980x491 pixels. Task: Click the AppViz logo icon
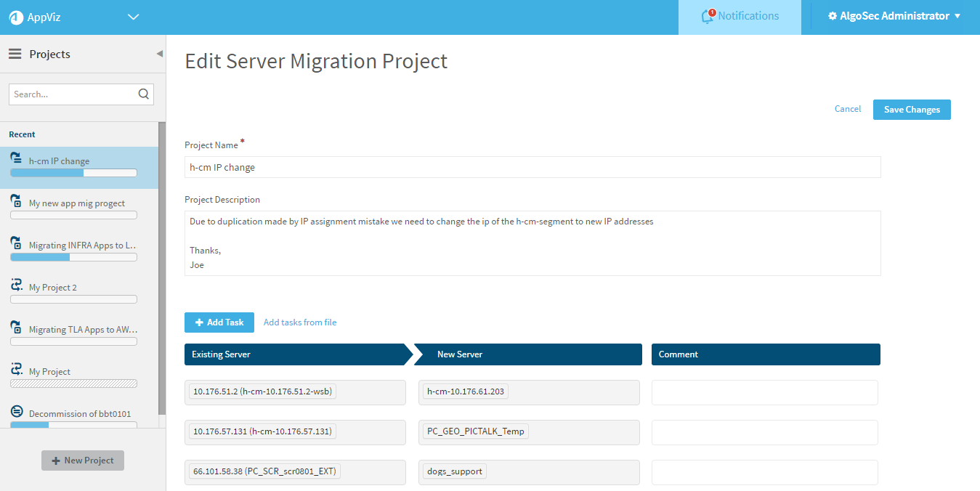point(16,17)
